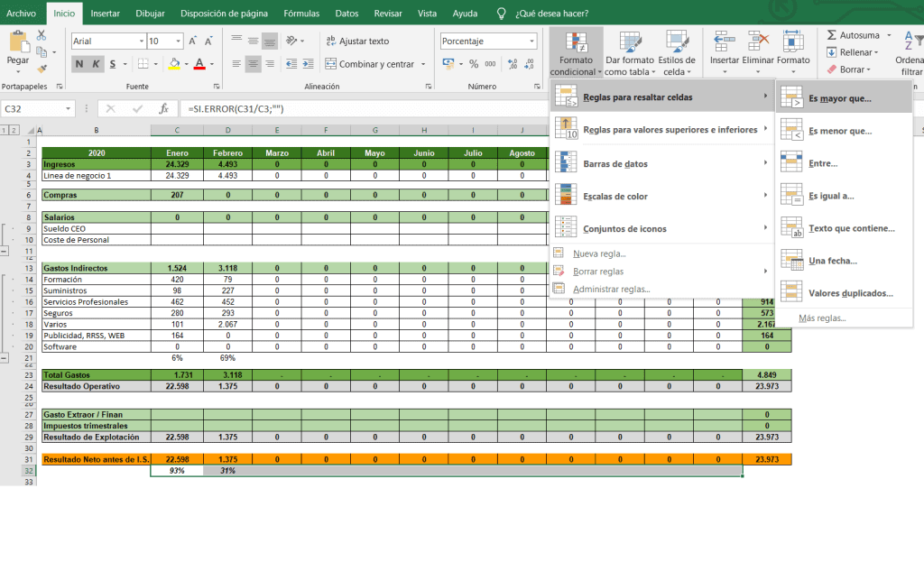Image resolution: width=924 pixels, height=562 pixels.
Task: Increase font size with larger A icon
Action: (193, 41)
